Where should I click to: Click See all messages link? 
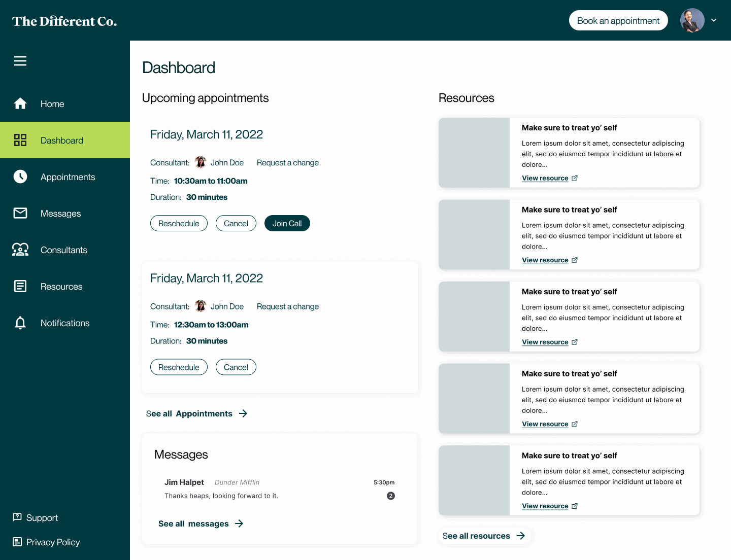coord(201,523)
